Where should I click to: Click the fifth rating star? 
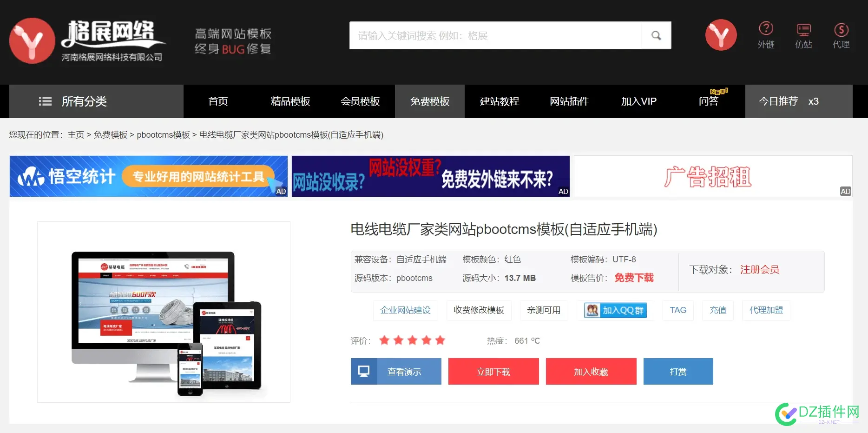pos(440,340)
